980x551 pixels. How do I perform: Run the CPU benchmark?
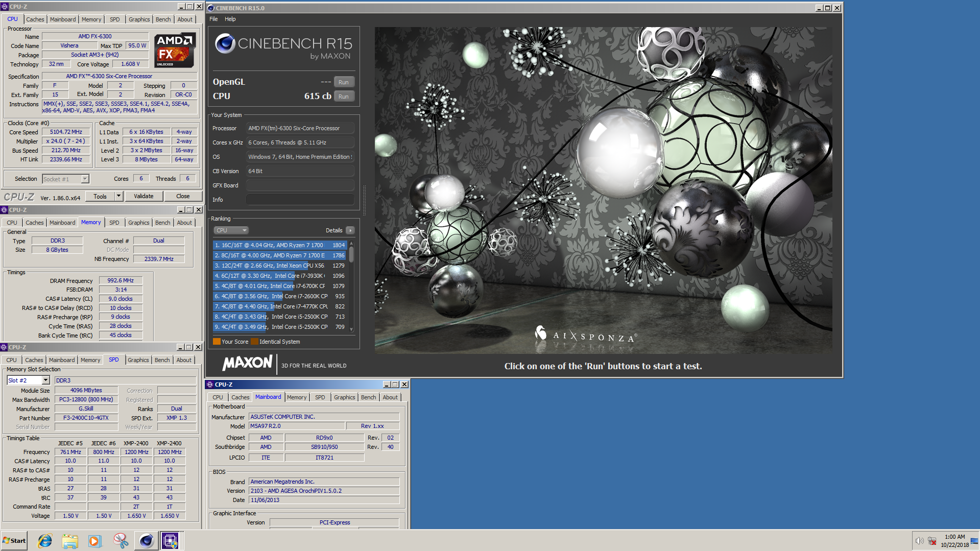pos(344,97)
